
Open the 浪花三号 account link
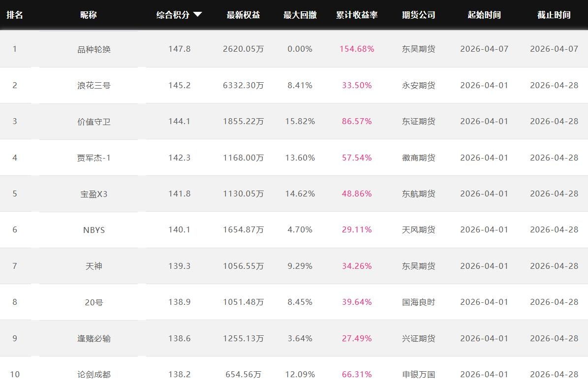coord(94,85)
